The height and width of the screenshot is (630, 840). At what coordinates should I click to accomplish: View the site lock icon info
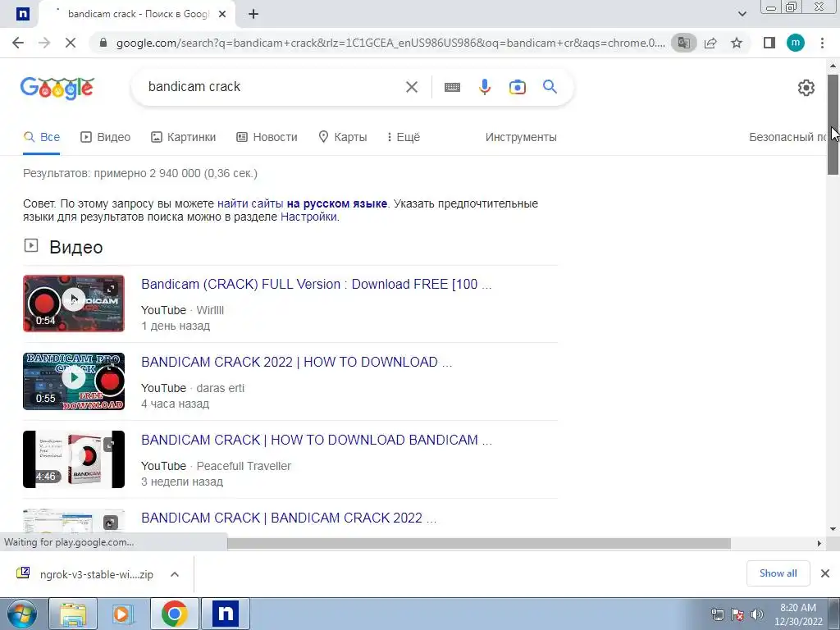103,43
